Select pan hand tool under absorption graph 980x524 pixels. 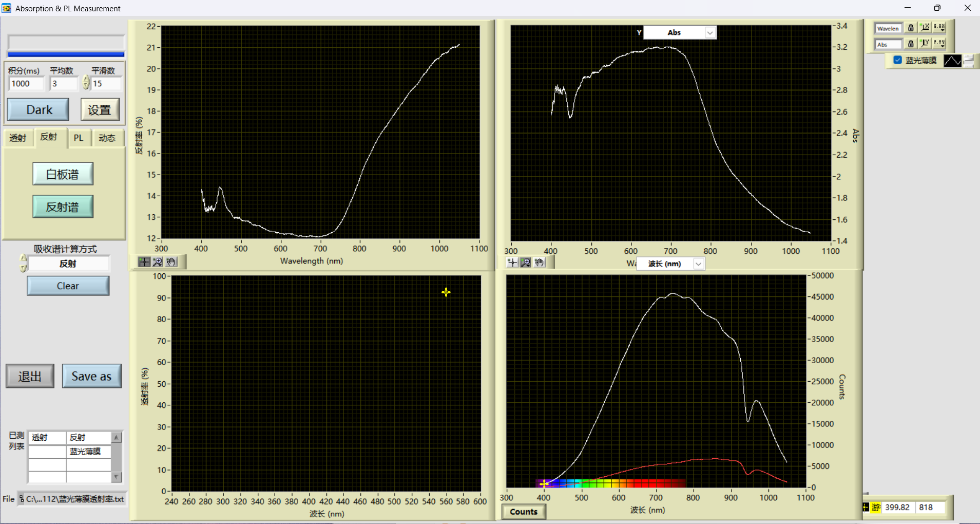coord(539,263)
